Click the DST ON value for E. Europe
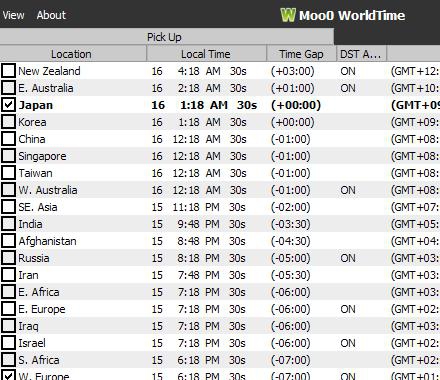Viewport: 440px width, 380px height. click(348, 309)
